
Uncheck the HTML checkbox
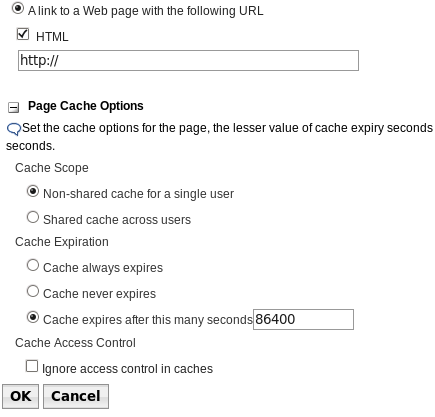[x=23, y=34]
